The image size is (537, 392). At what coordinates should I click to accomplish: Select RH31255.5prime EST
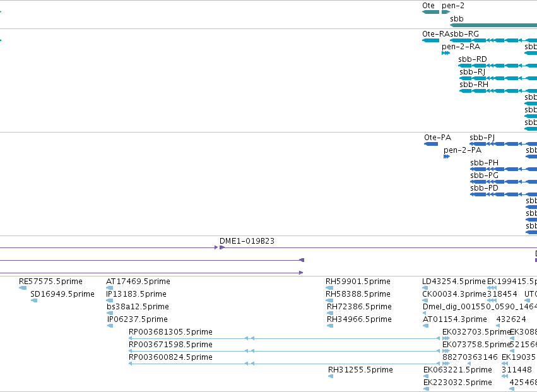tap(331, 376)
